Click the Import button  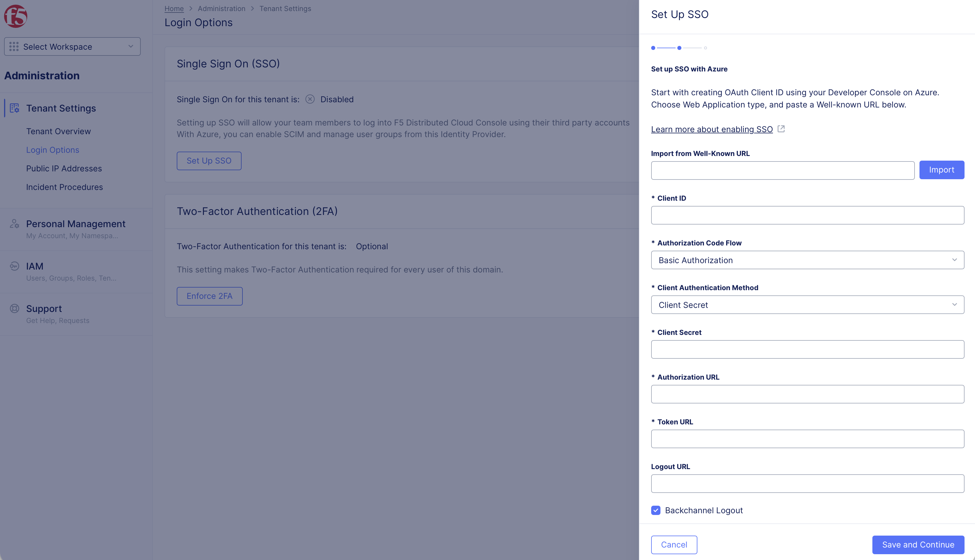(942, 170)
